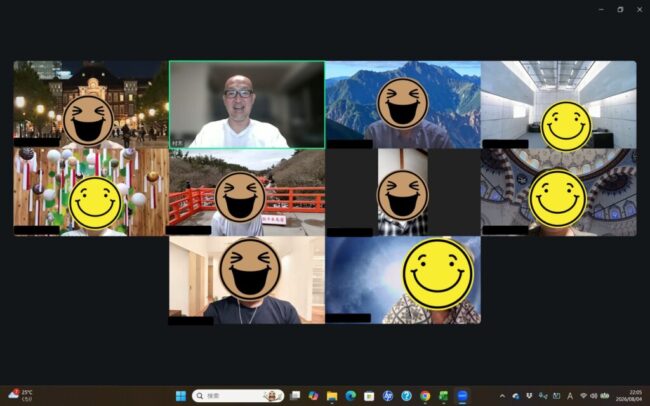Image resolution: width=650 pixels, height=406 pixels.
Task: Open the HP support icon
Action: pos(388,396)
